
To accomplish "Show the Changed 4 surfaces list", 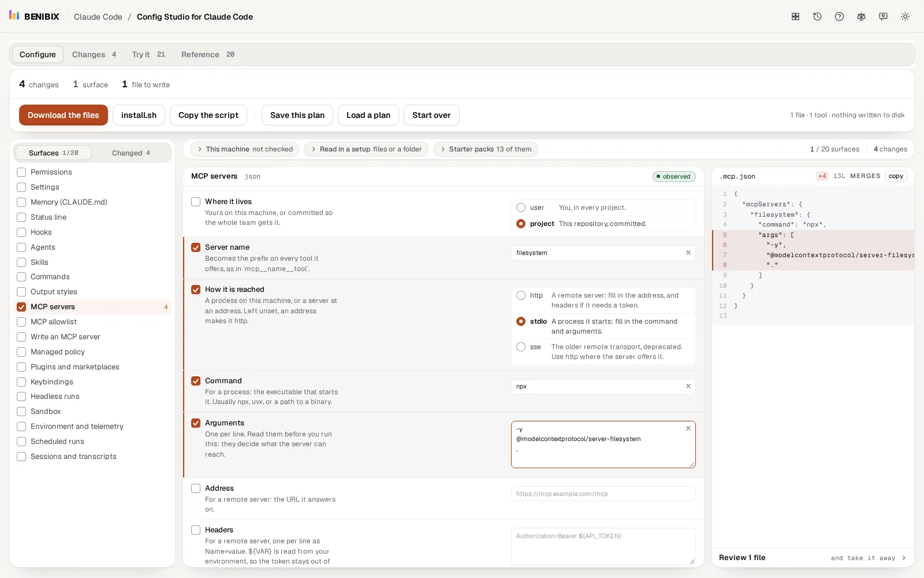I will (x=131, y=153).
